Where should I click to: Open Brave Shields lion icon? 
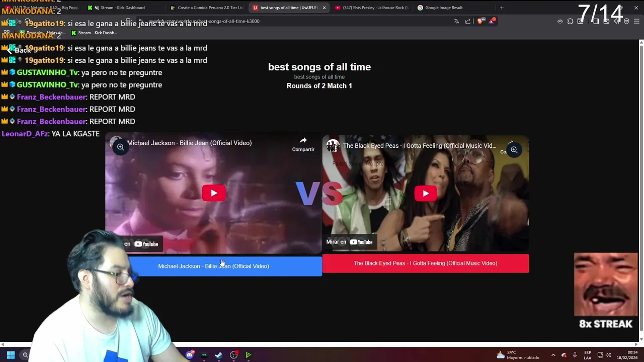tap(479, 21)
